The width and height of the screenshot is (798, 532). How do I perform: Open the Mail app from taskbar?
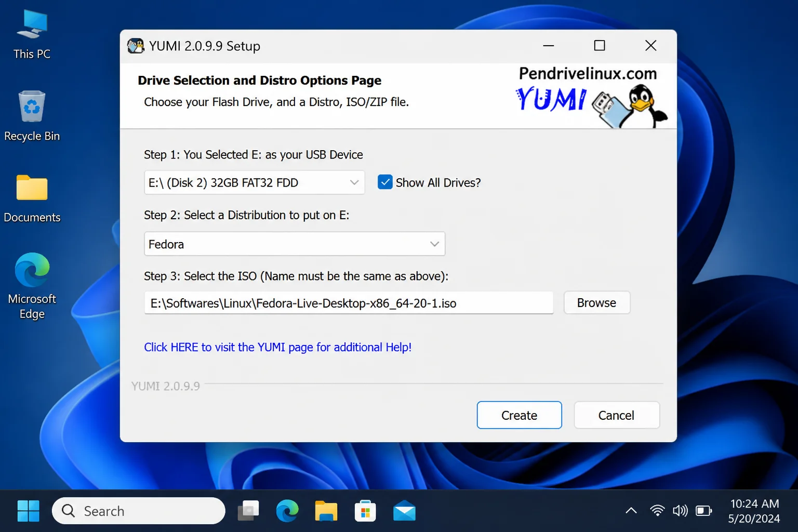click(x=404, y=511)
